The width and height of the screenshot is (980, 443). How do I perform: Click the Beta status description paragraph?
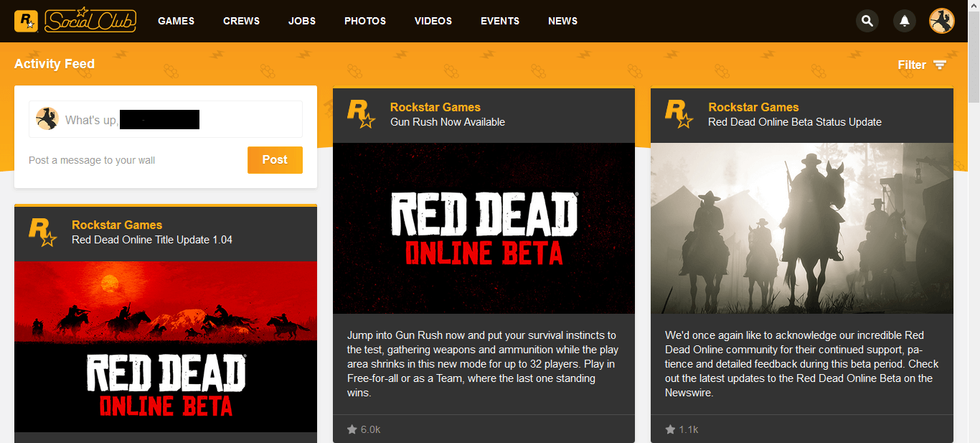pos(801,364)
